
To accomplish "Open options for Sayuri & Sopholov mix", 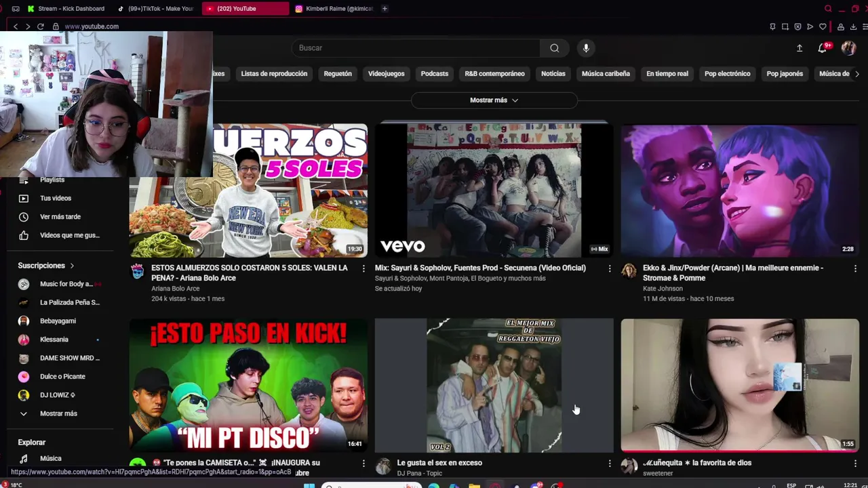I will tap(610, 268).
